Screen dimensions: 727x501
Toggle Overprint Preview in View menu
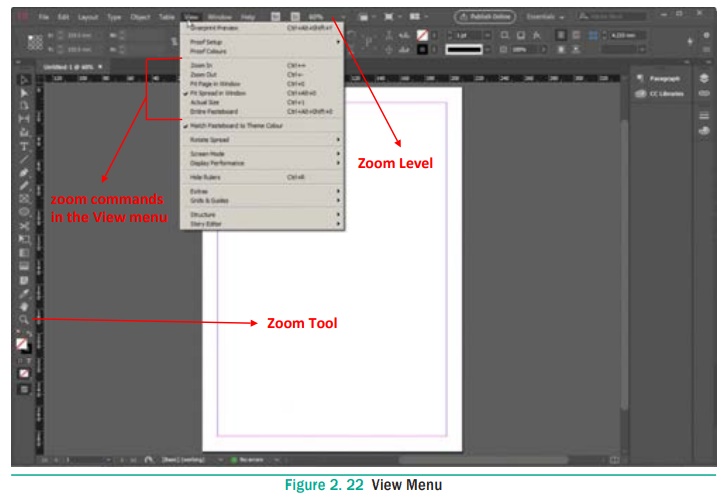pyautogui.click(x=262, y=28)
